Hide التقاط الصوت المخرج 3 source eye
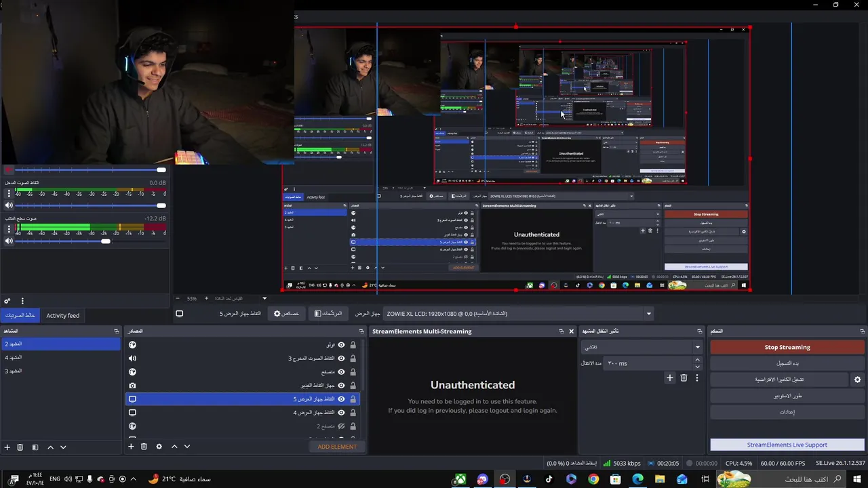 pyautogui.click(x=341, y=359)
